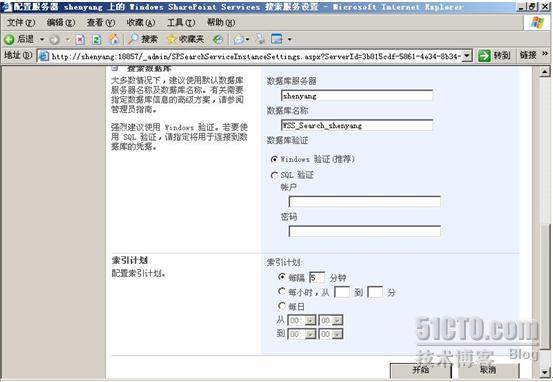
Task: Click the 索引计划 section heading
Action: point(129,261)
